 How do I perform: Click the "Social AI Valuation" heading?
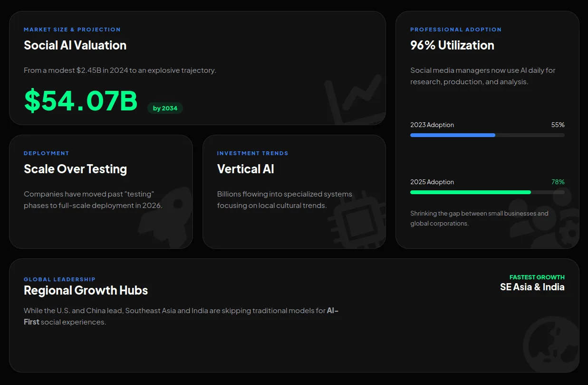(75, 45)
